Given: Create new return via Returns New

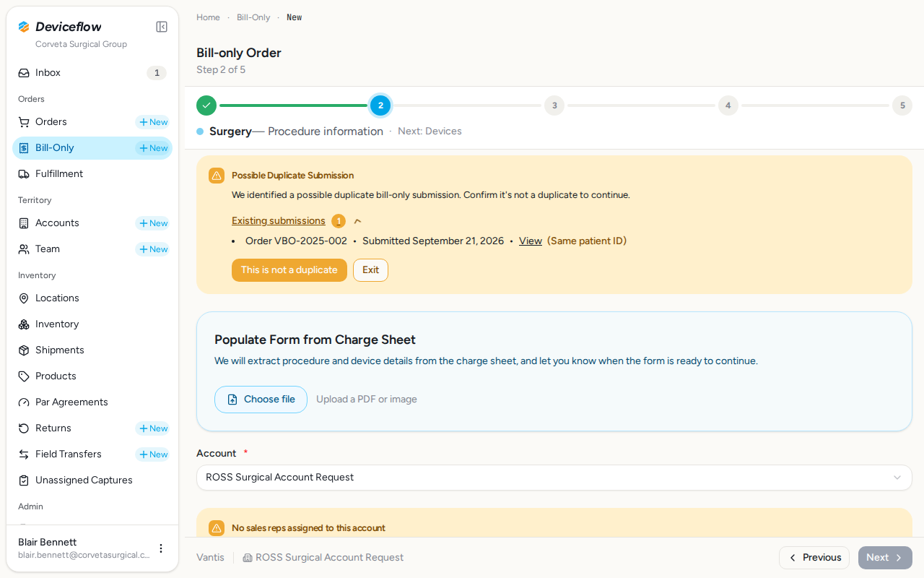Looking at the screenshot, I should pos(153,428).
